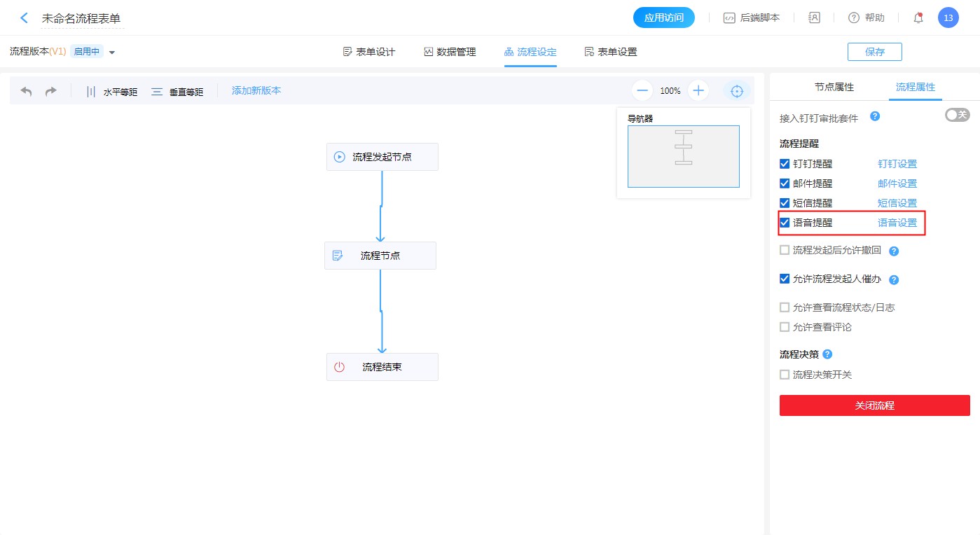Click the navigator minimap thumbnail
Screen dimensions: 980x535
tap(683, 156)
